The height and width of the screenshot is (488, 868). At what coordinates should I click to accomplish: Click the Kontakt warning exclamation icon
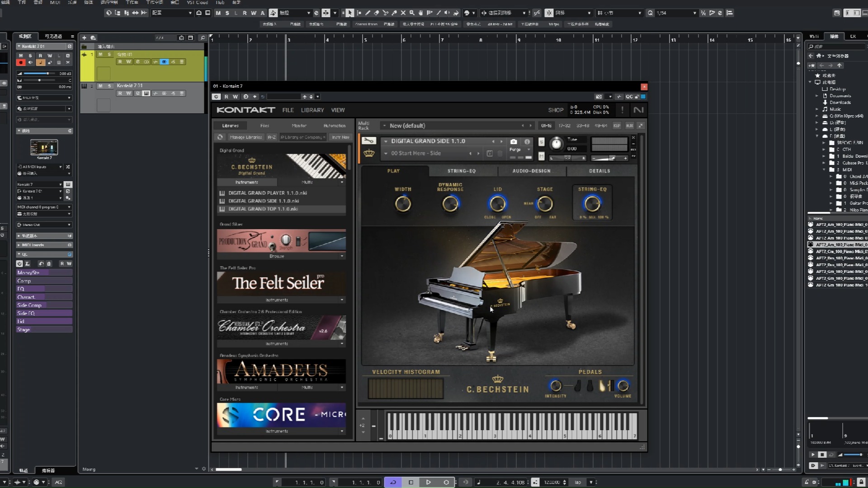(622, 110)
